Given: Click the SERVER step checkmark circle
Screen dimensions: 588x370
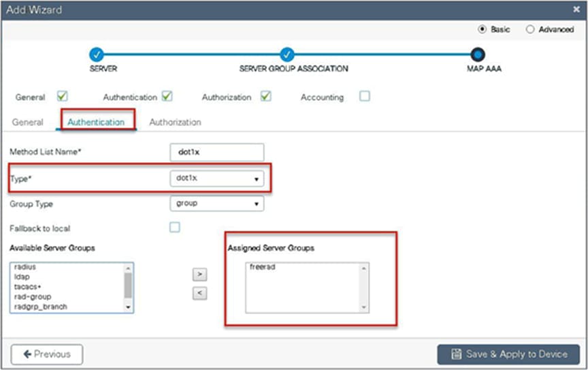Looking at the screenshot, I should 97,55.
